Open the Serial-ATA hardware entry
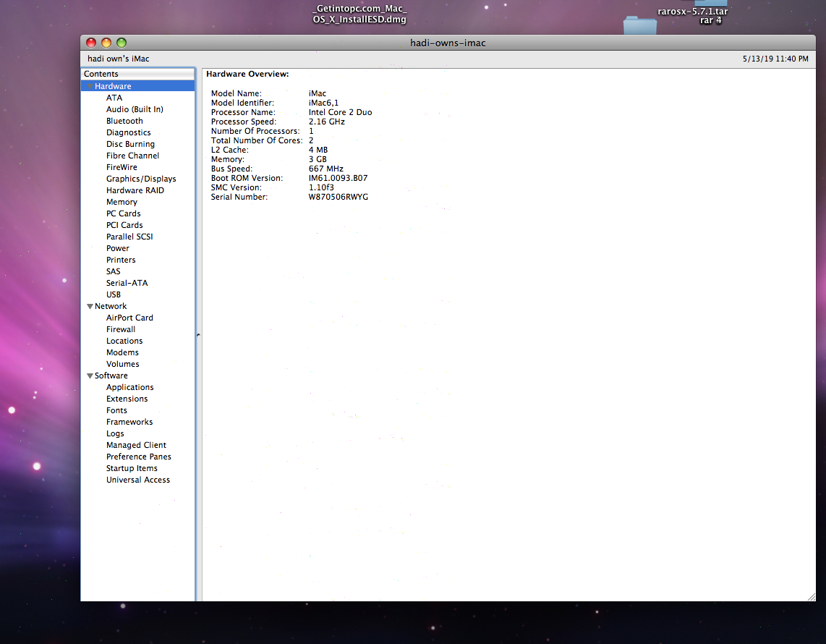The height and width of the screenshot is (644, 826). click(127, 283)
